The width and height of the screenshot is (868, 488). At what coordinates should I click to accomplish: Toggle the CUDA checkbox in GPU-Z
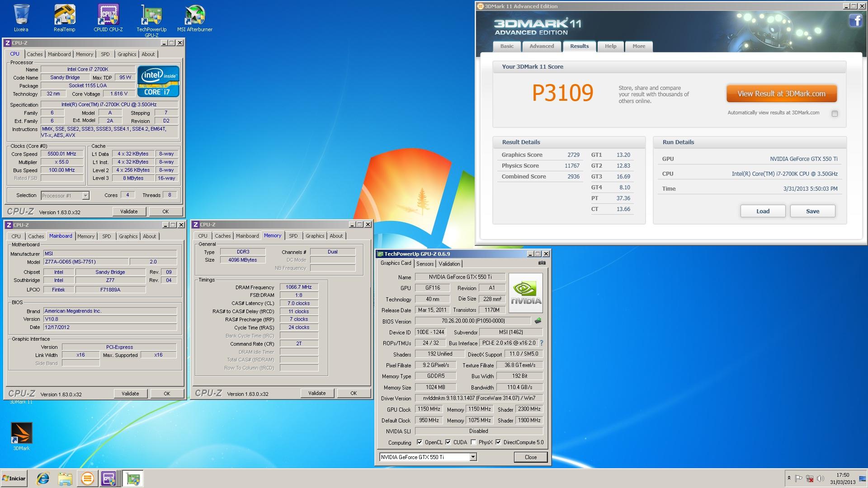[448, 442]
